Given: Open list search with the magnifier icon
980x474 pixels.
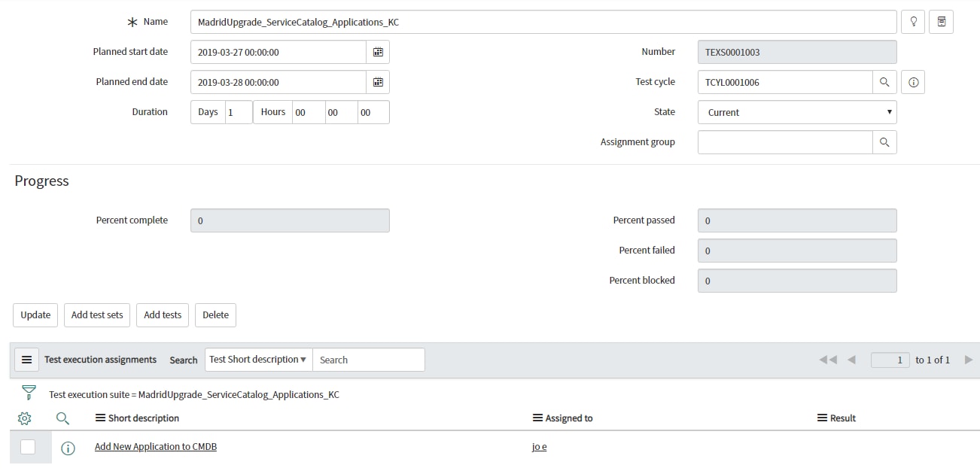Looking at the screenshot, I should tap(62, 418).
